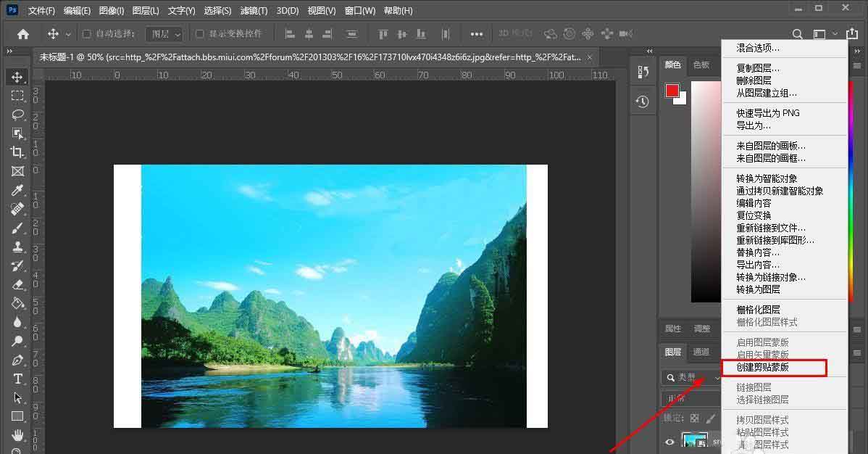The height and width of the screenshot is (454, 868).
Task: Switch to the 通道 tab
Action: pyautogui.click(x=701, y=352)
